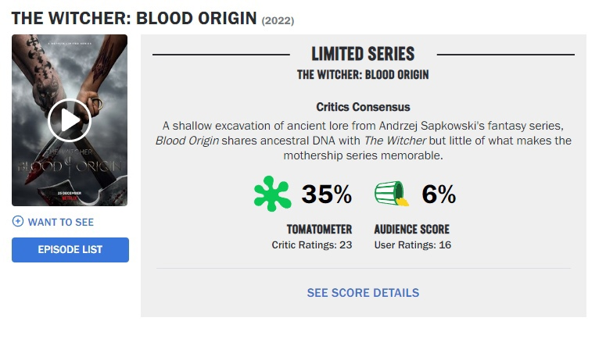Click the page title The Witcher: Blood Origin

[x=134, y=18]
